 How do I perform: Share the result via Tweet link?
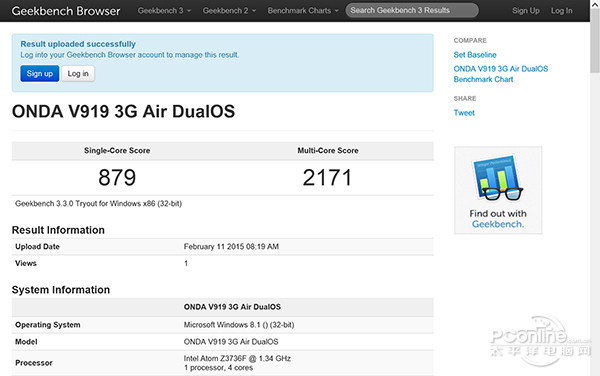pos(464,112)
